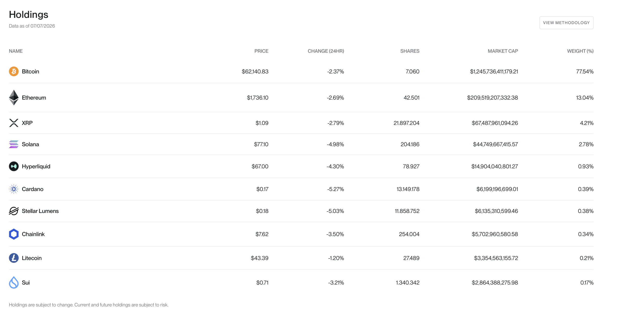This screenshot has height=318, width=644.
Task: Click the Price column header
Action: 261,51
